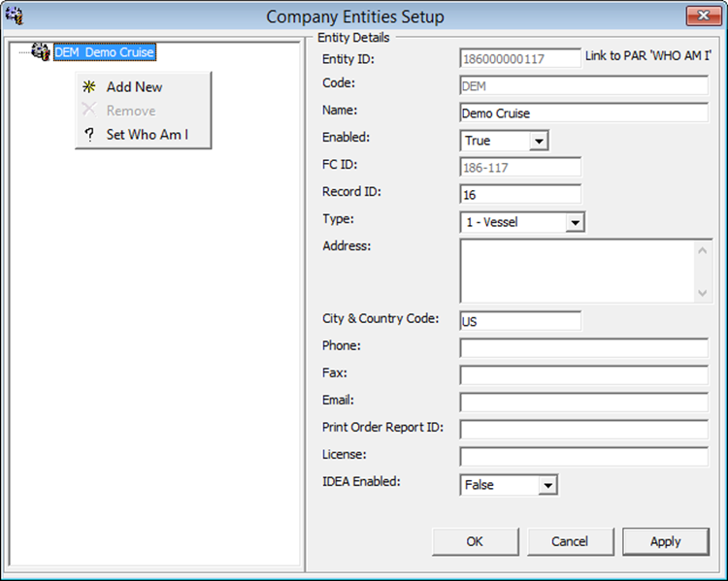Screen dimensions: 728x581
Task: Click the Add New star icon
Action: click(x=88, y=86)
